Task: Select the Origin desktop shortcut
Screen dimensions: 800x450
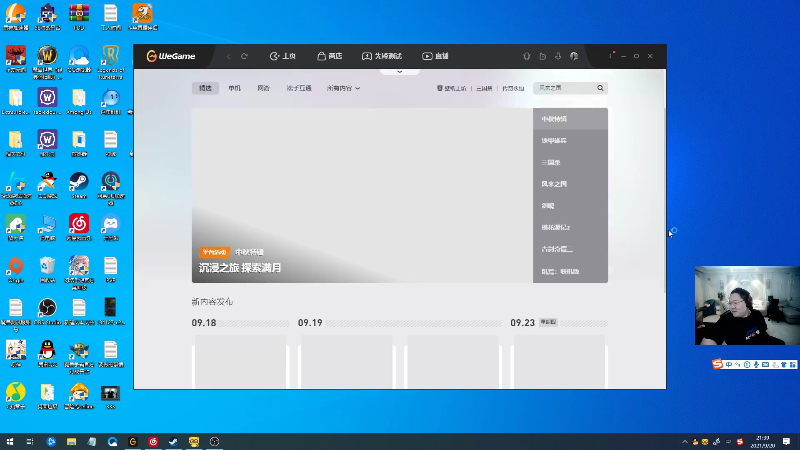Action: 16,270
